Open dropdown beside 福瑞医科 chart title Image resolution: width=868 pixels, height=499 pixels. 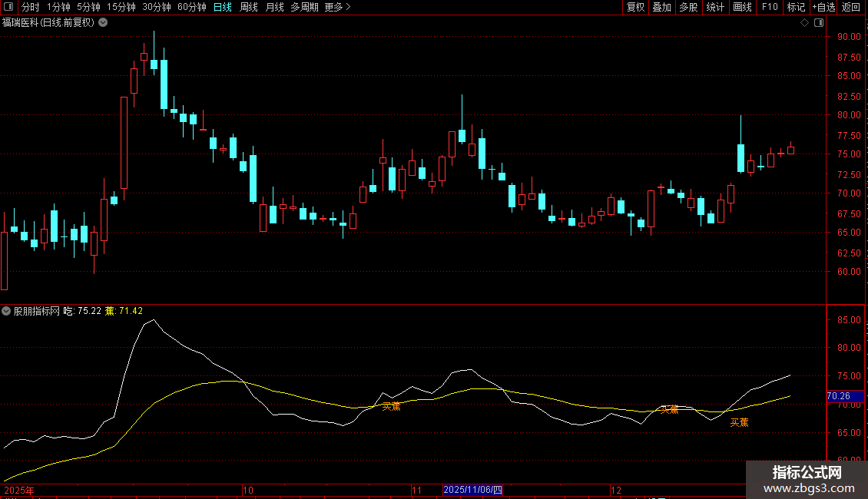pos(103,23)
